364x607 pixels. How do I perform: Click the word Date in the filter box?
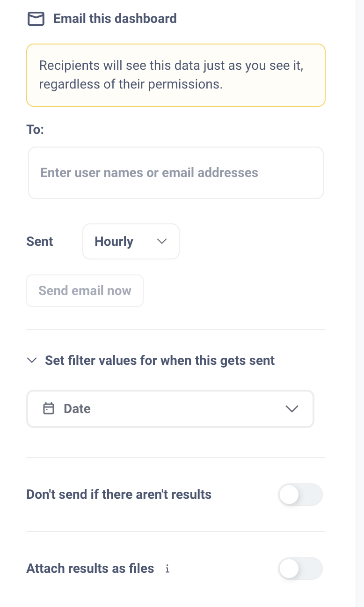coord(77,409)
